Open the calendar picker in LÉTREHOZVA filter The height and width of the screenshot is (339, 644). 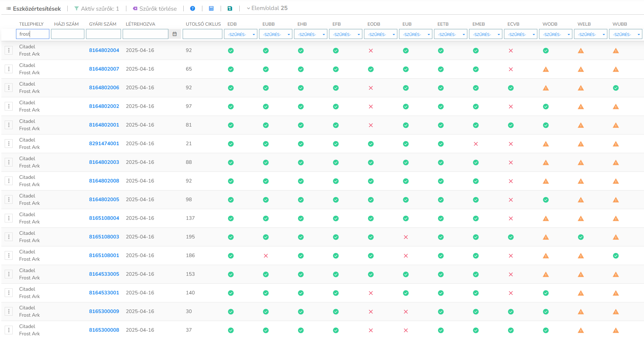coord(174,34)
